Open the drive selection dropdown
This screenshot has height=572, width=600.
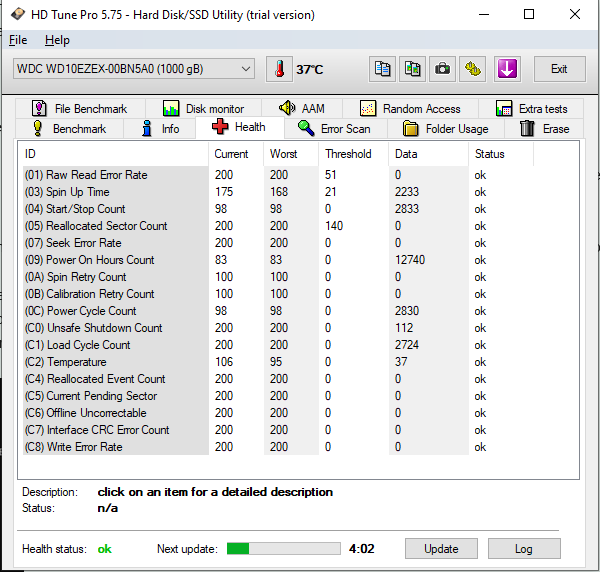point(134,69)
